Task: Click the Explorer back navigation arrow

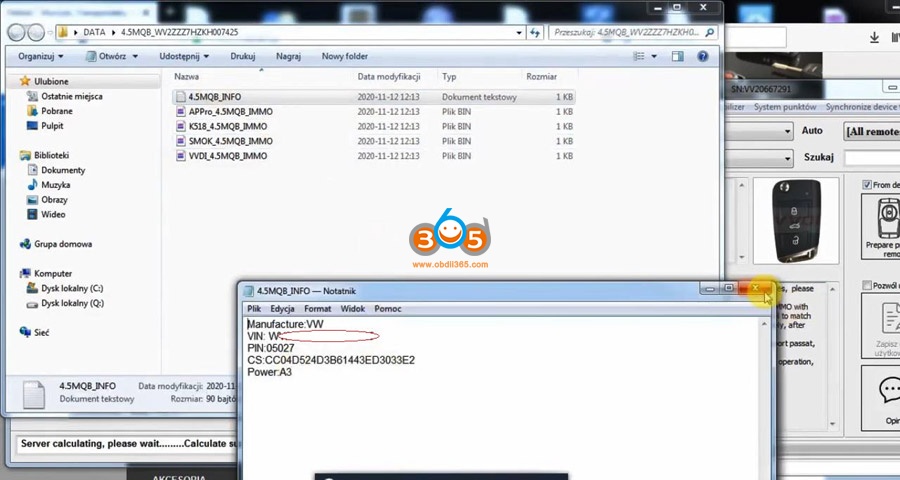Action: click(17, 32)
